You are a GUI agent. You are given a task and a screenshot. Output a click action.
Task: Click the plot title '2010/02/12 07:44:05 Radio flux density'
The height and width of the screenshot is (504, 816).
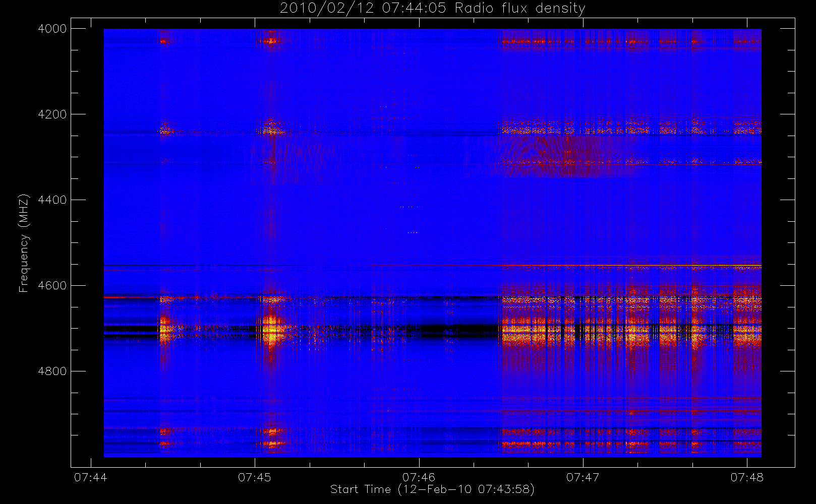click(433, 9)
